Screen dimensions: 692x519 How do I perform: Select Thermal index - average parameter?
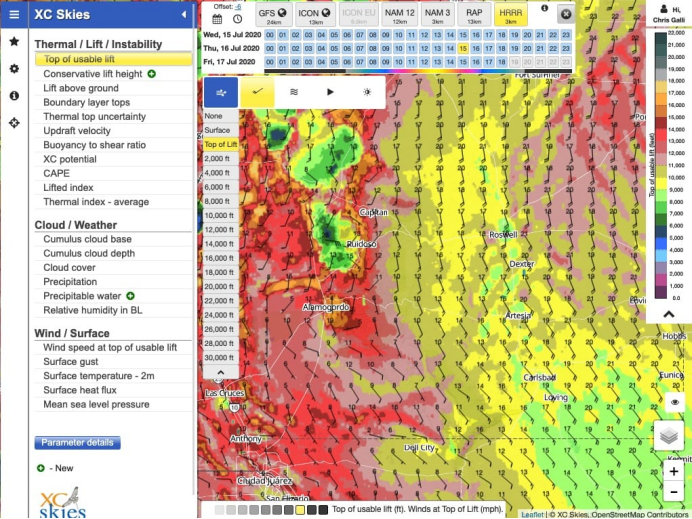click(x=113, y=202)
